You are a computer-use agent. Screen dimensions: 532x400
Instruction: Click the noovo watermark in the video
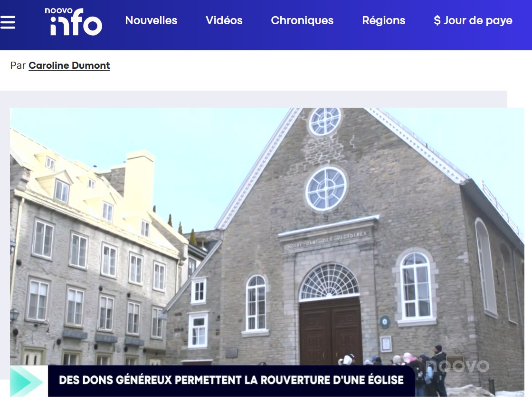tap(458, 366)
